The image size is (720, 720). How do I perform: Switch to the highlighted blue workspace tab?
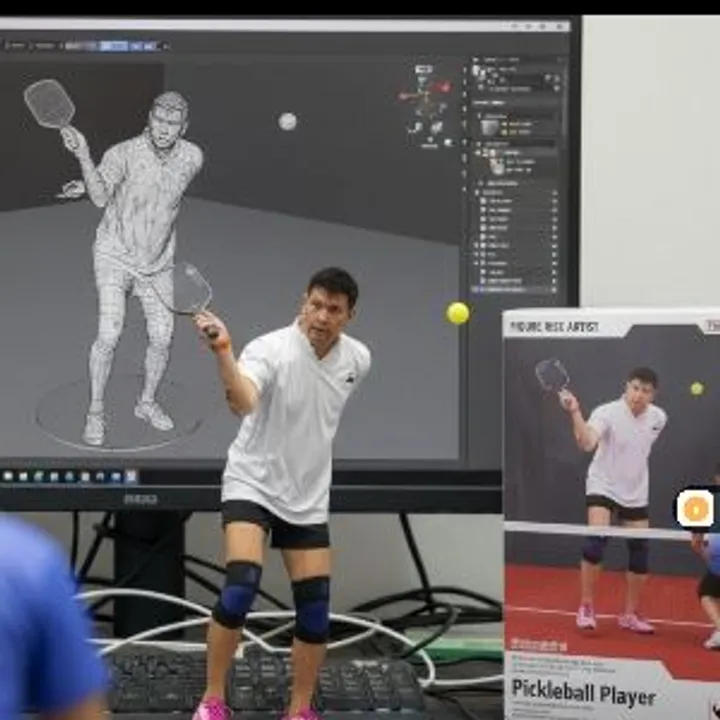(x=113, y=45)
